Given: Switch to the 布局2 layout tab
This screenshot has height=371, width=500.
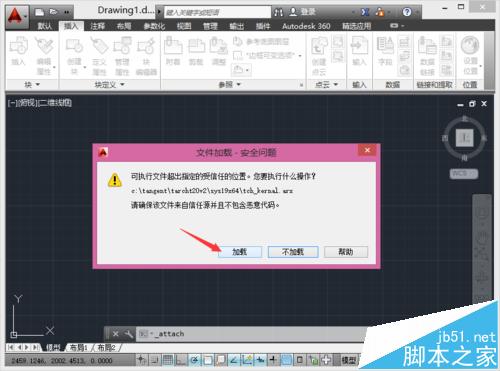Looking at the screenshot, I should pos(106,348).
